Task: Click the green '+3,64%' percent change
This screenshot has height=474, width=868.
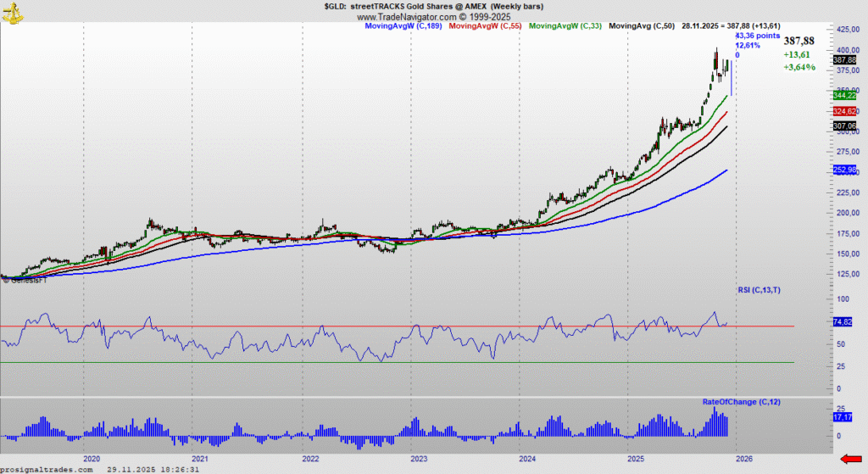Action: point(799,68)
